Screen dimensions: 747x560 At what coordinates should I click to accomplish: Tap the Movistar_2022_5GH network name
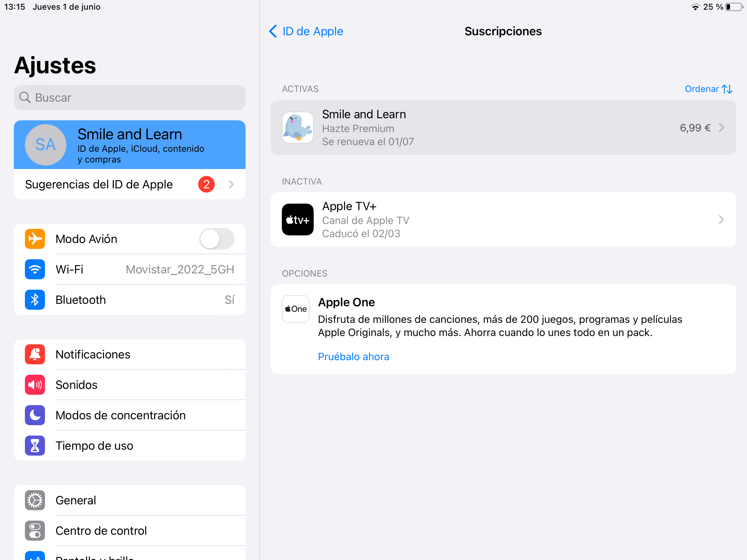[x=180, y=269]
